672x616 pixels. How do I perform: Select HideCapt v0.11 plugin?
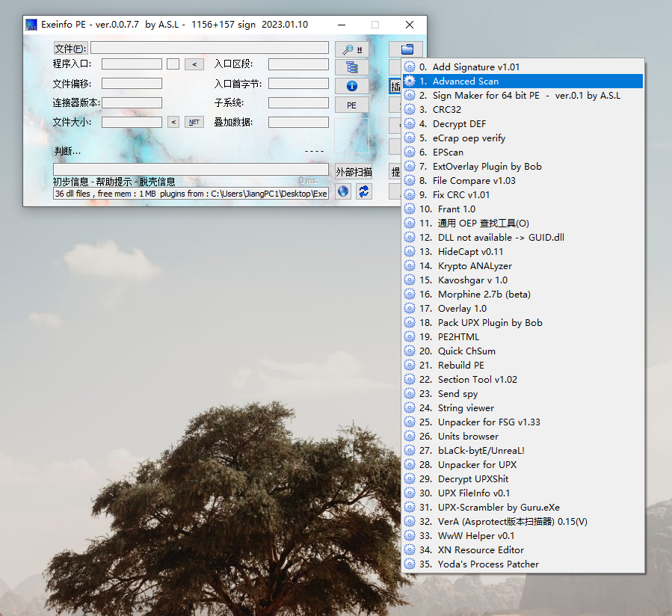(x=523, y=252)
